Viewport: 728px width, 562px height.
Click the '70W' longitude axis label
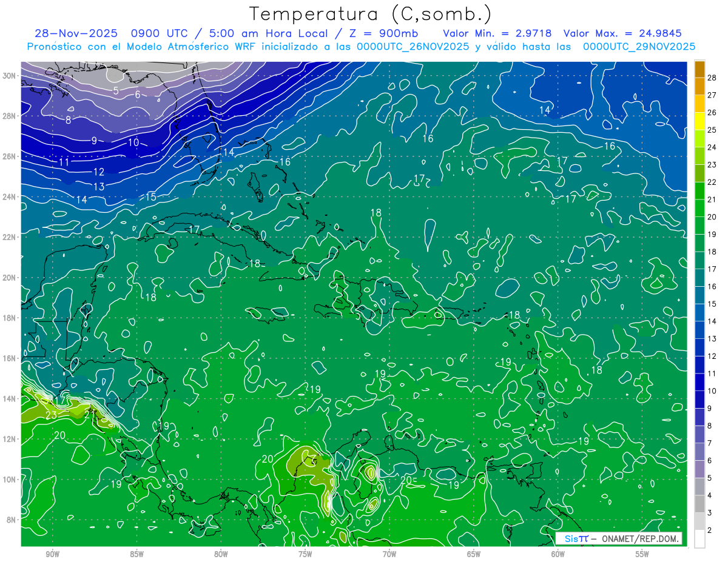click(x=389, y=555)
